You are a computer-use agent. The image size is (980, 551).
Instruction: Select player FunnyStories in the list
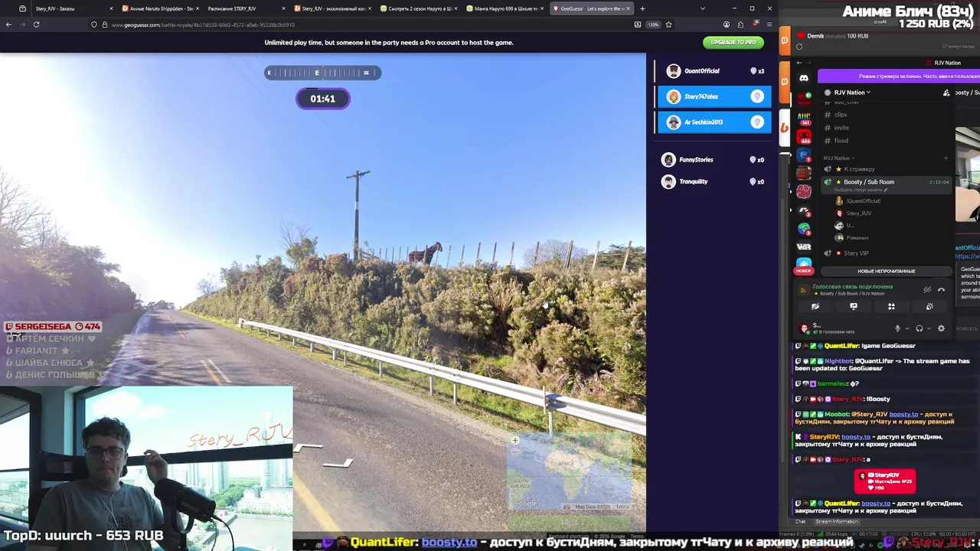714,159
